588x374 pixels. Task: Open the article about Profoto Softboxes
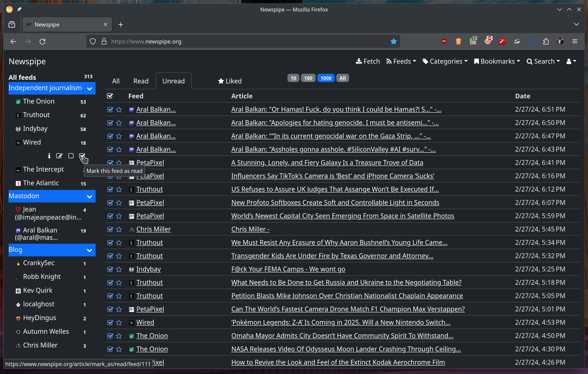pyautogui.click(x=335, y=202)
